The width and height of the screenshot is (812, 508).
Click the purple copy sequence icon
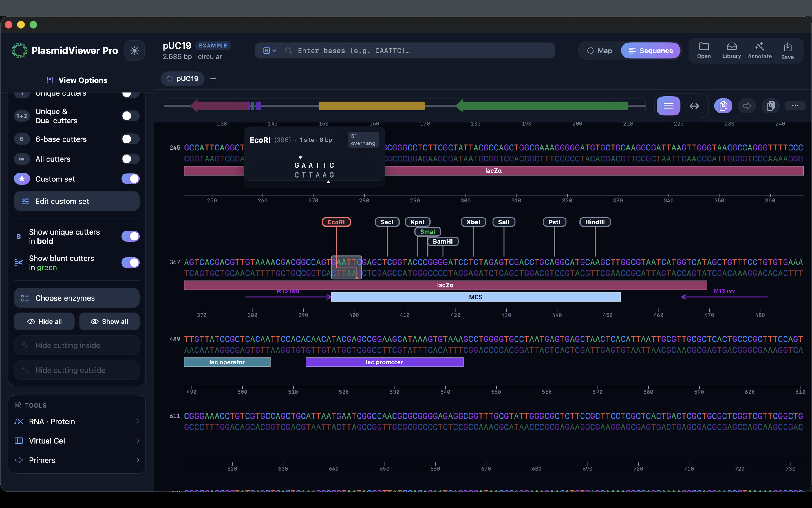pos(723,106)
